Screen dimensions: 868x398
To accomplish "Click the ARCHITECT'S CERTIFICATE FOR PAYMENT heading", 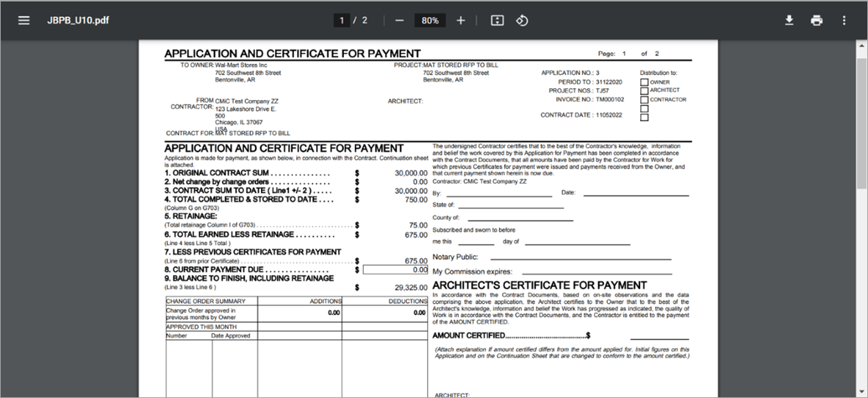I will (539, 285).
